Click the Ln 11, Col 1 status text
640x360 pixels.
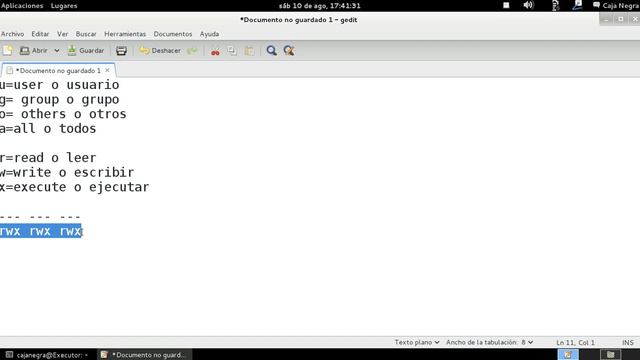tap(575, 342)
